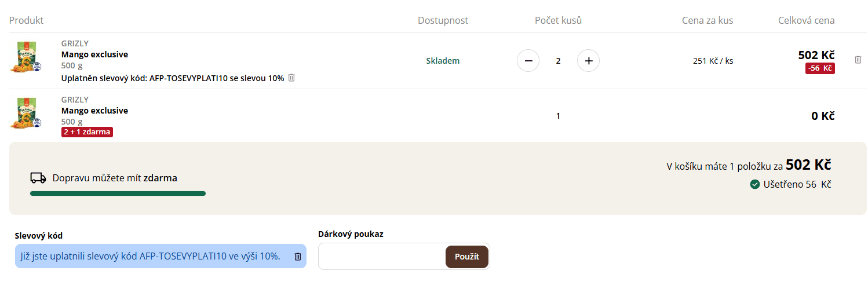
Task: Open the first Mango exclusive product name link
Action: [94, 54]
